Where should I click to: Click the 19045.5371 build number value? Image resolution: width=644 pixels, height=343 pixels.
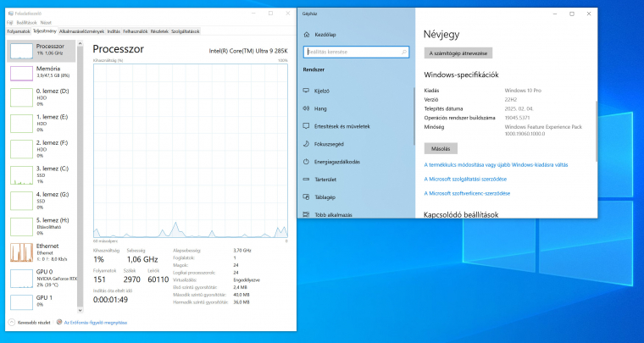(x=516, y=118)
